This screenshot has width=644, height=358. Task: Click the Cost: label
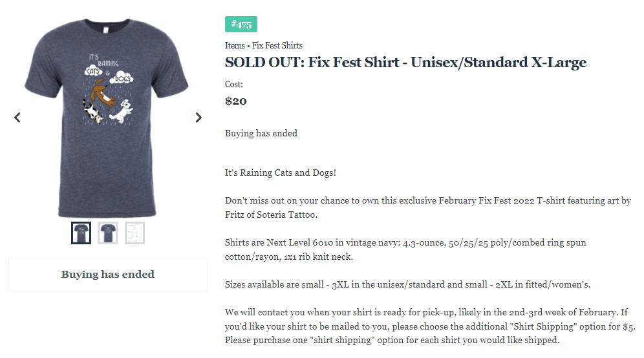tap(234, 85)
